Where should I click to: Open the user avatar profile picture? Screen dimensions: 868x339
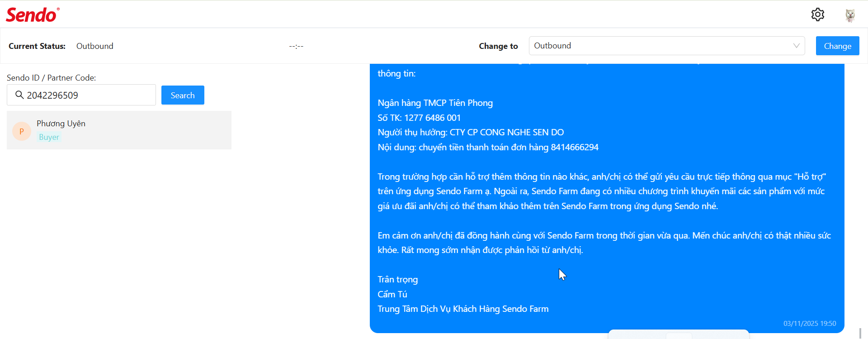[850, 15]
